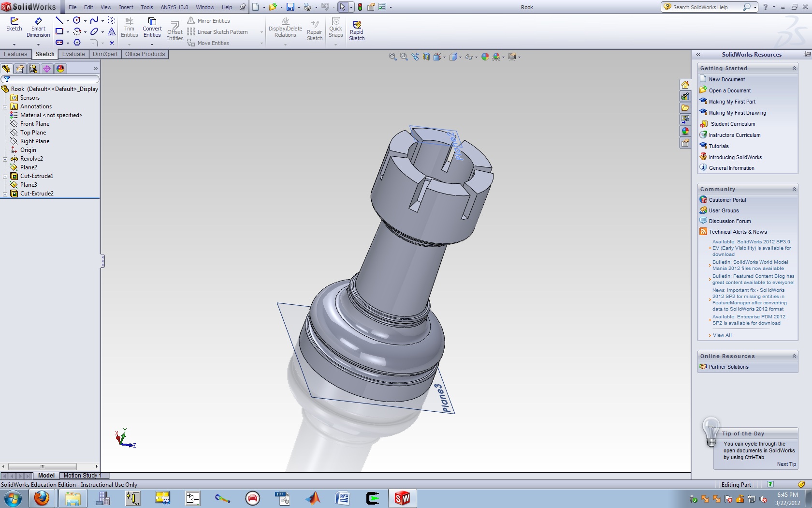
Task: Click the FeatureManager filter input field
Action: (53, 79)
